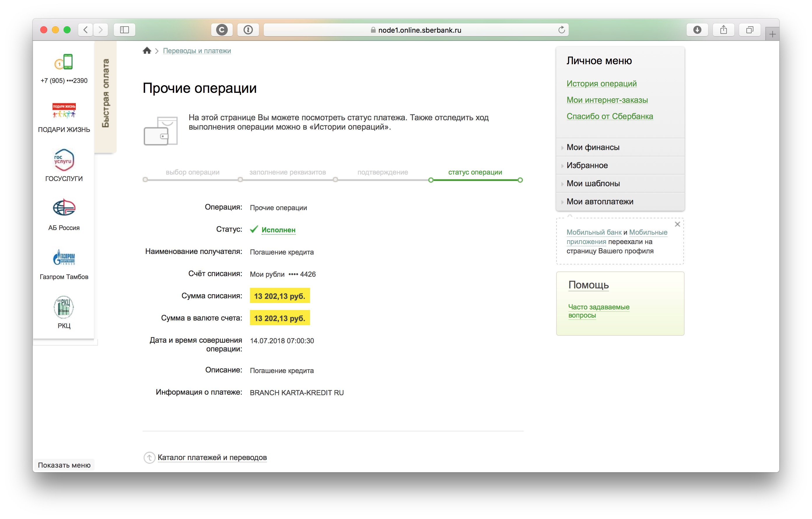This screenshot has height=519, width=812.
Task: Click the Личное меню heading
Action: pyautogui.click(x=599, y=61)
